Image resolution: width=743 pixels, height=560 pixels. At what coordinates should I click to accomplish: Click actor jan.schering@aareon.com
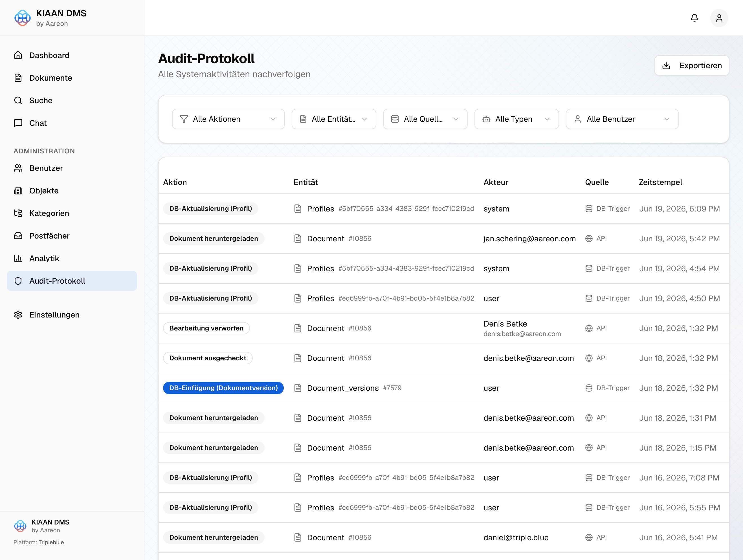click(530, 239)
